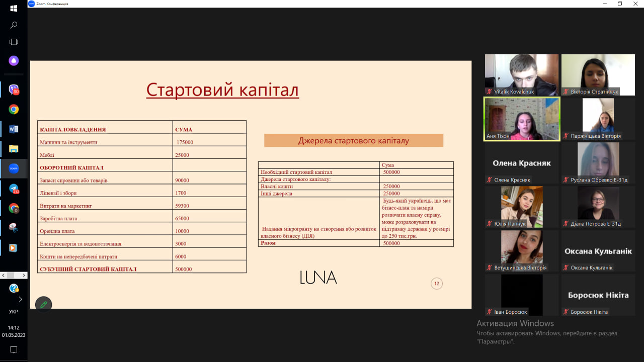The height and width of the screenshot is (362, 644).
Task: Click the green annotation pencil button
Action: click(x=44, y=304)
